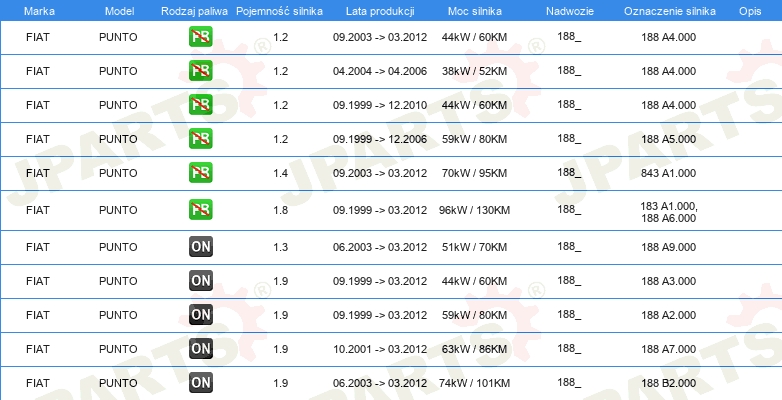Click the Marka column header
Screen dimensions: 782x400
click(39, 11)
